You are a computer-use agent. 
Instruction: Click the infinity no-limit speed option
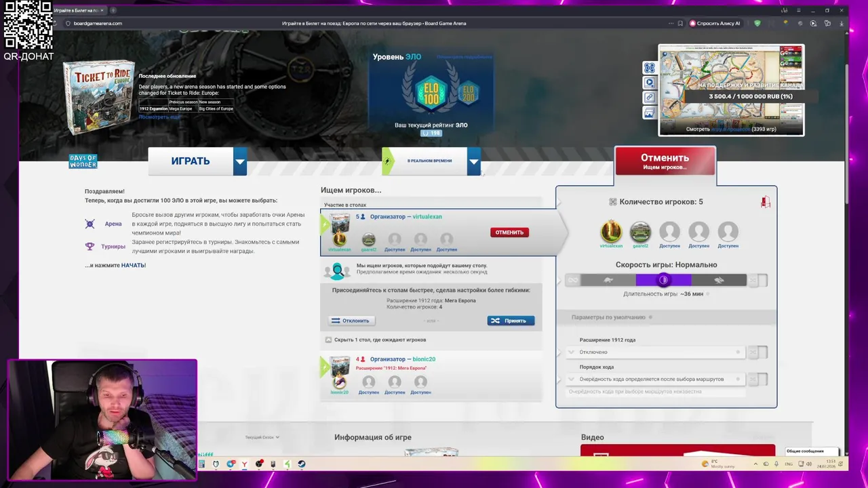pos(573,280)
